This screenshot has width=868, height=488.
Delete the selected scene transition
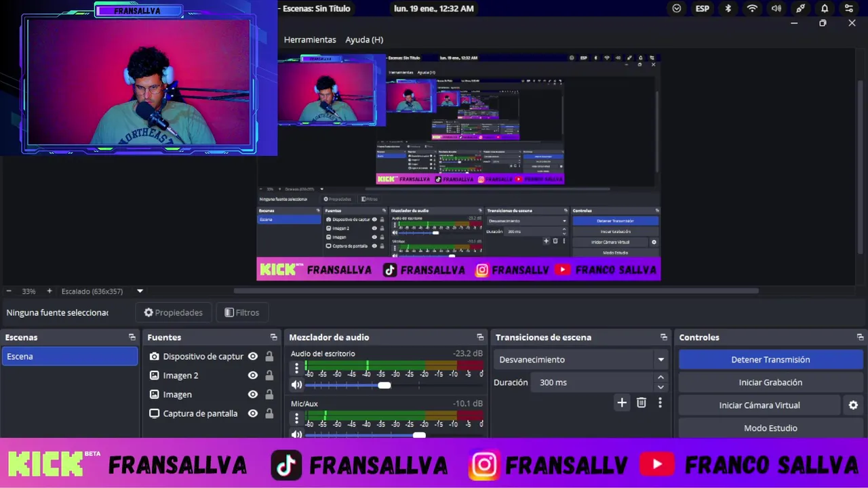click(642, 403)
